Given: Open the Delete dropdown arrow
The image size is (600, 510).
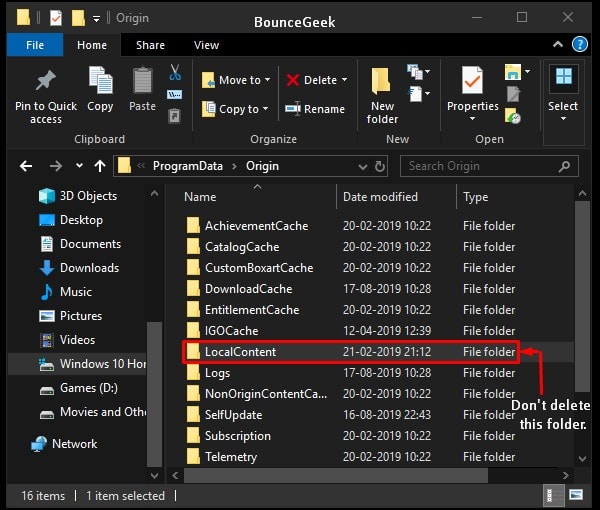Looking at the screenshot, I should click(x=345, y=80).
